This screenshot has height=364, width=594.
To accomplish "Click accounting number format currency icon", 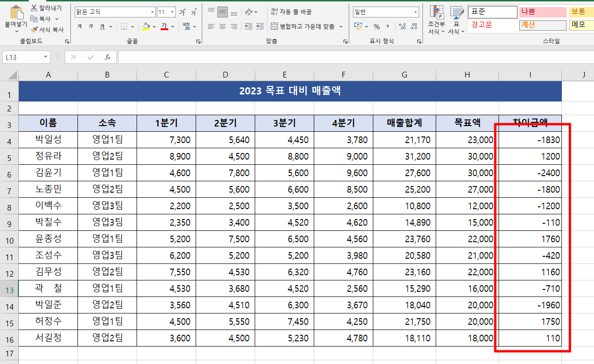I will point(358,26).
